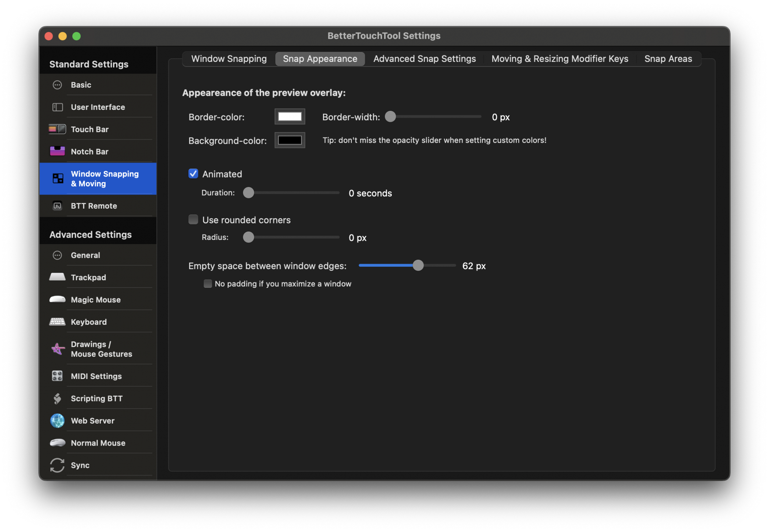Open Trackpad advanced settings
The height and width of the screenshot is (532, 769).
click(x=98, y=277)
